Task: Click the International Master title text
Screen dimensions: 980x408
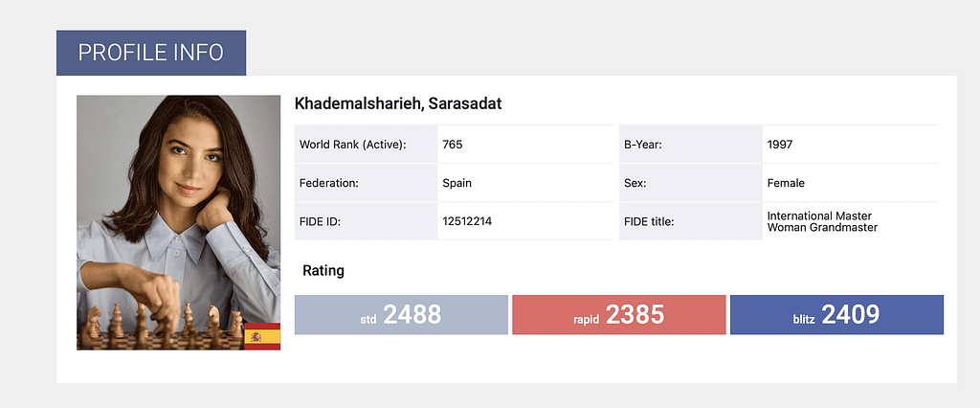Action: point(819,215)
